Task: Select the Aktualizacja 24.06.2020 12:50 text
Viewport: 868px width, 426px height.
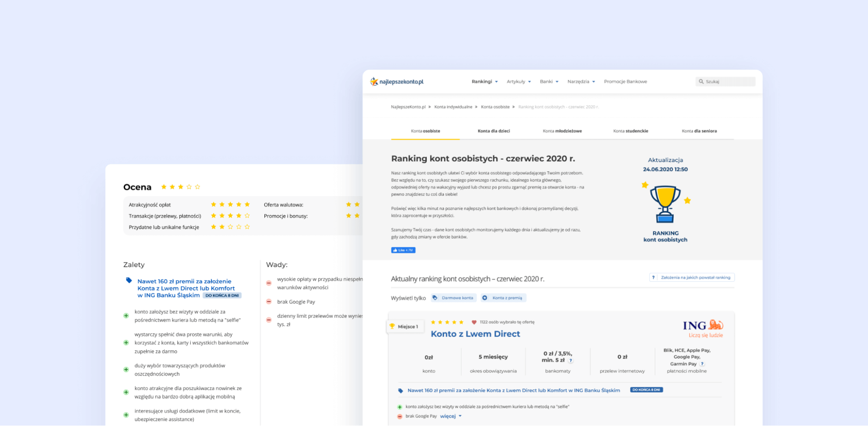Action: click(665, 165)
